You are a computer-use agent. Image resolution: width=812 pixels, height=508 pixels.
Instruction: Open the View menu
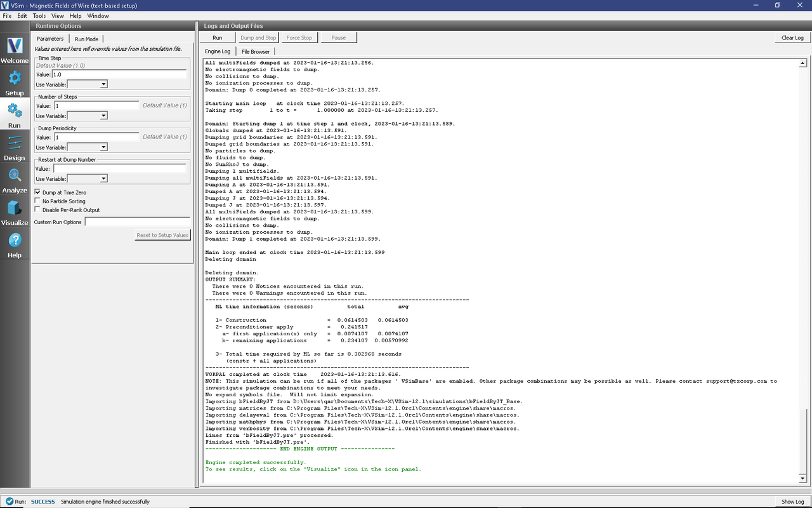58,15
